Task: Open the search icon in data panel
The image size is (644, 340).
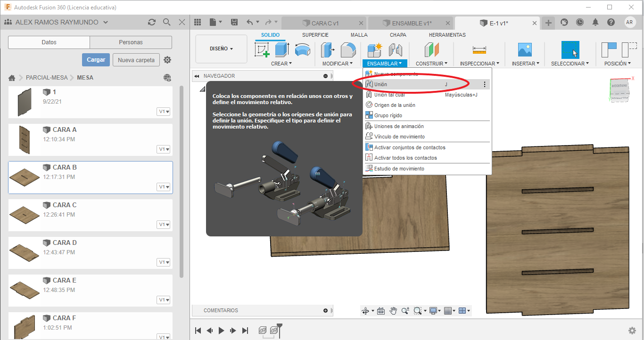Action: 166,22
